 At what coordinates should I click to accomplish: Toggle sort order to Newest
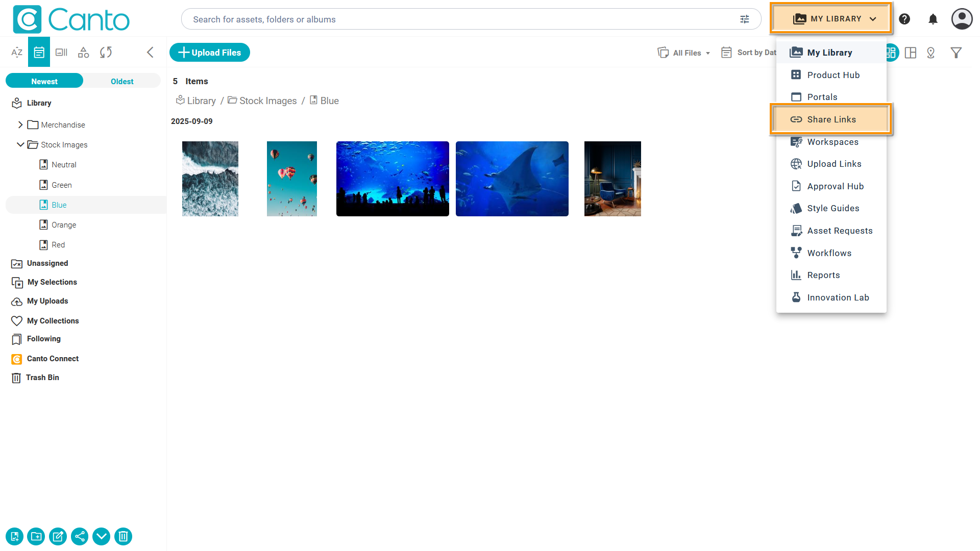pyautogui.click(x=44, y=81)
